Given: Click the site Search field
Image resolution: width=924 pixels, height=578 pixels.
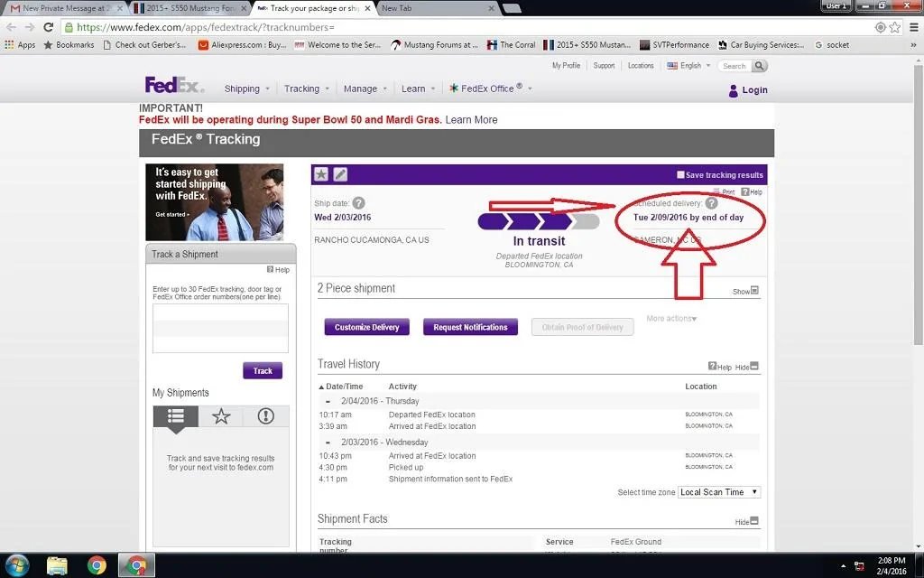Looking at the screenshot, I should tap(735, 66).
